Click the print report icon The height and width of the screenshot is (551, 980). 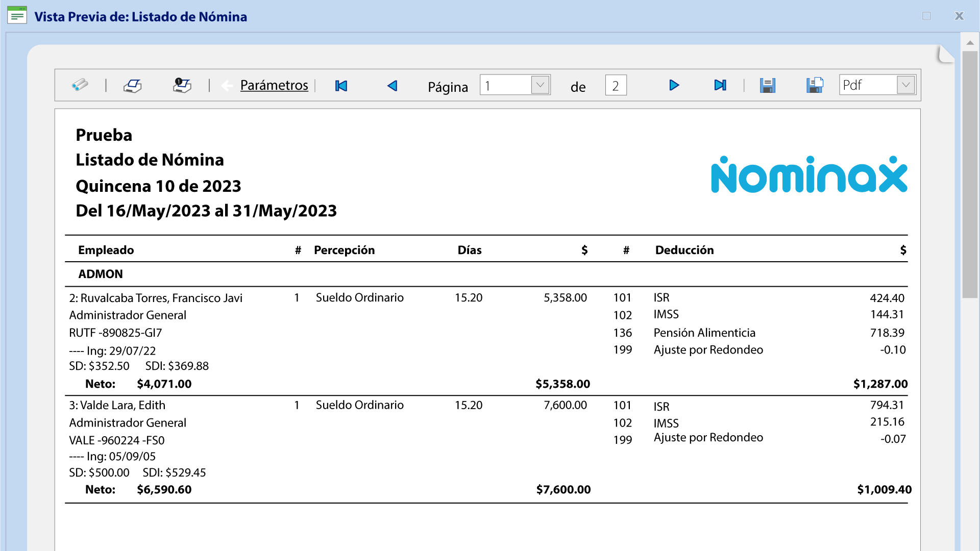coord(133,85)
